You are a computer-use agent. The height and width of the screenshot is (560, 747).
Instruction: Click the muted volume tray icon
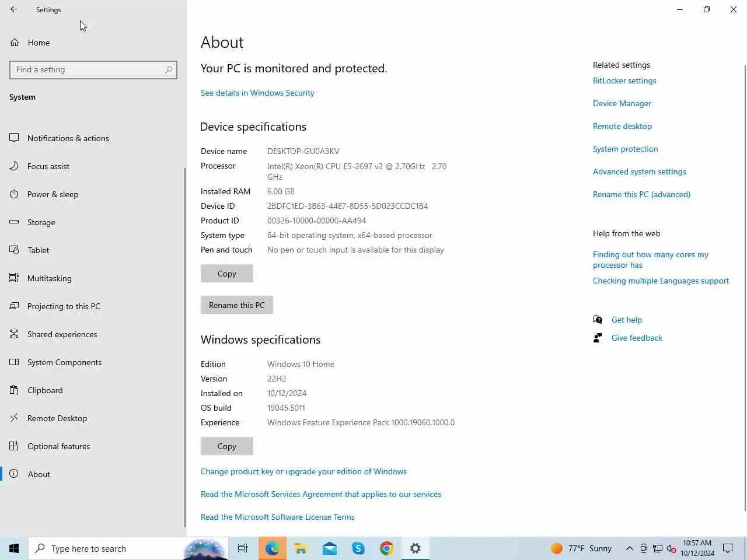point(671,548)
